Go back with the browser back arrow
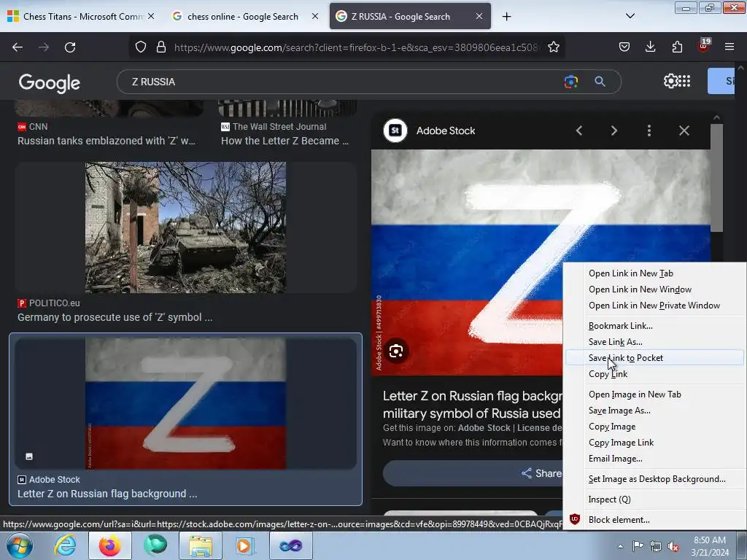This screenshot has height=560, width=747. [x=18, y=47]
